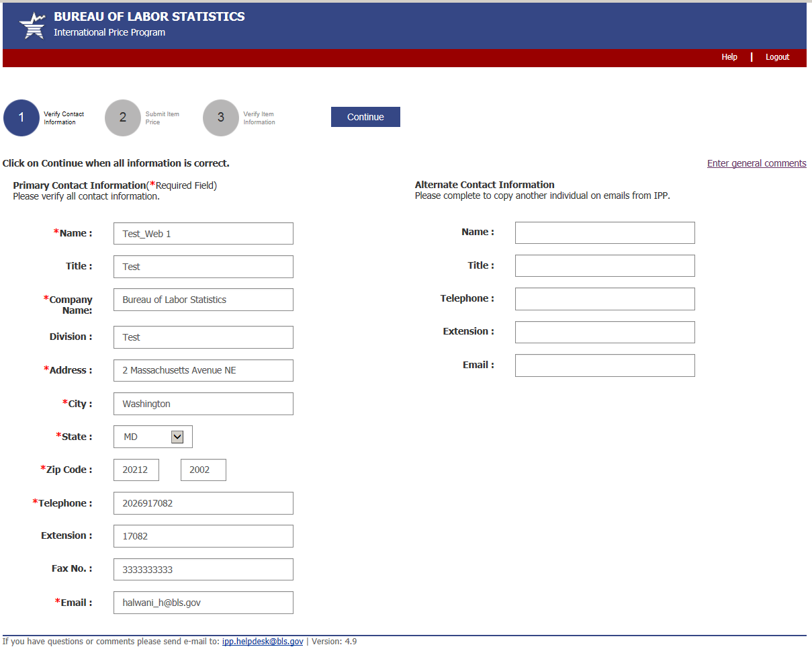Image resolution: width=812 pixels, height=651 pixels.
Task: Click the Fax No. label
Action: 72,568
